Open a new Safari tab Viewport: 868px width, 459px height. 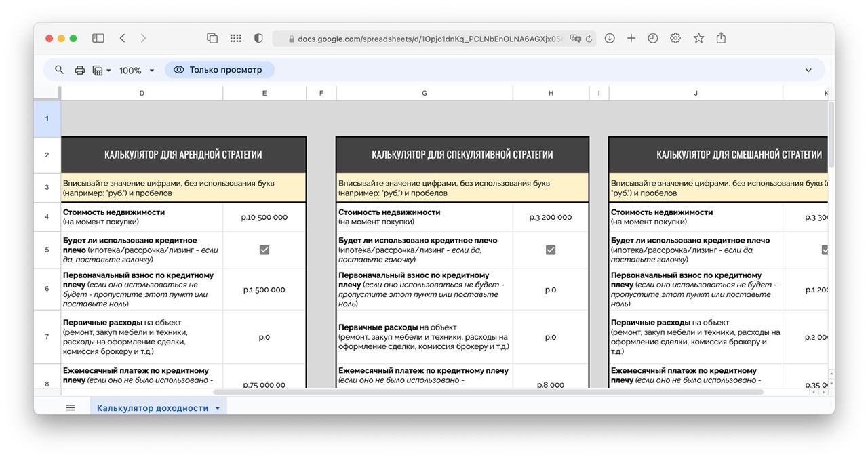pyautogui.click(x=631, y=39)
